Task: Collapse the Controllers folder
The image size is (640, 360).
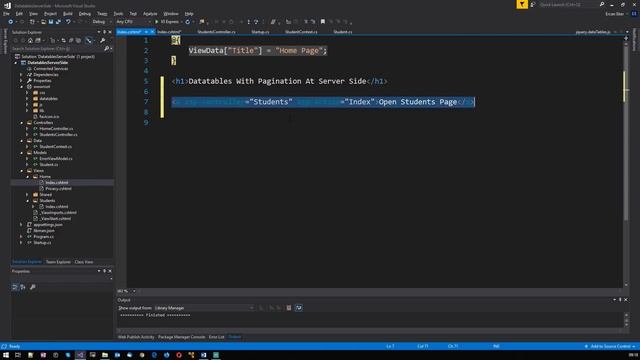Action: [22, 122]
